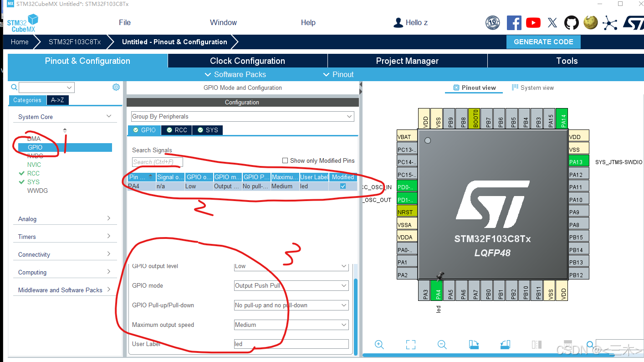Rotate the chip counter-clockwise
This screenshot has height=362, width=644.
(505, 345)
